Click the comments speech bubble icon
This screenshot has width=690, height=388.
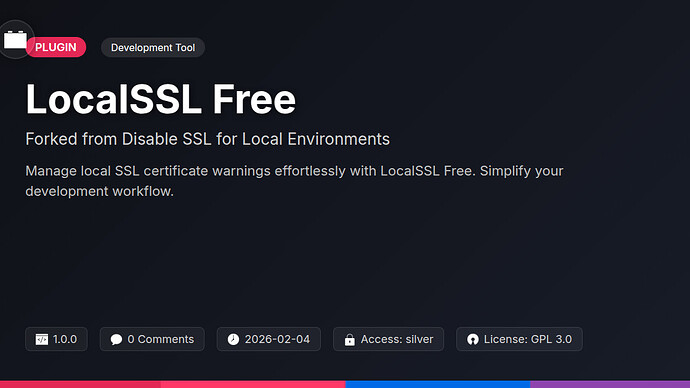(116, 339)
